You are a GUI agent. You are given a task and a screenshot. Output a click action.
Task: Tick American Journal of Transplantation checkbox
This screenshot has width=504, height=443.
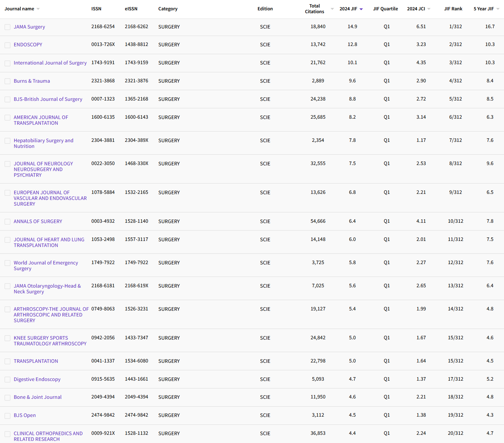point(7,118)
